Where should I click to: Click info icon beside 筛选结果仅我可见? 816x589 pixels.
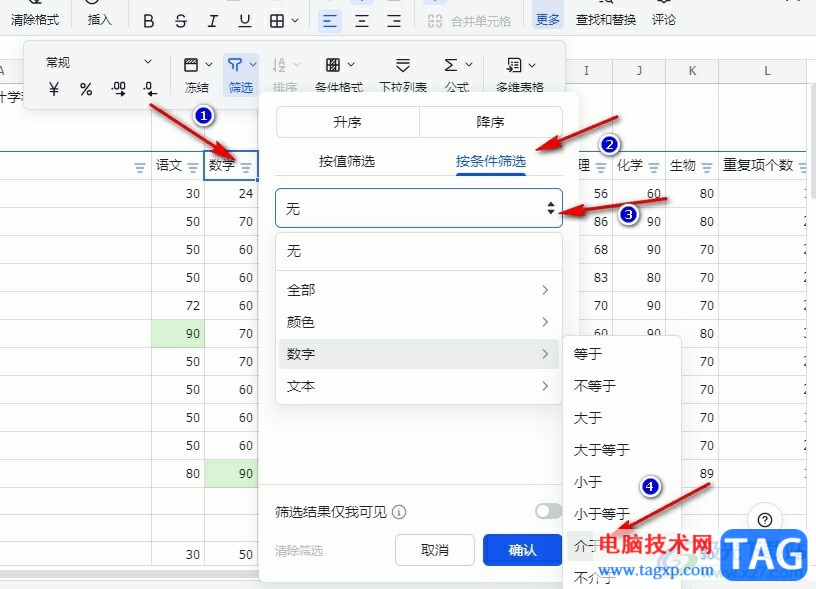(x=399, y=513)
